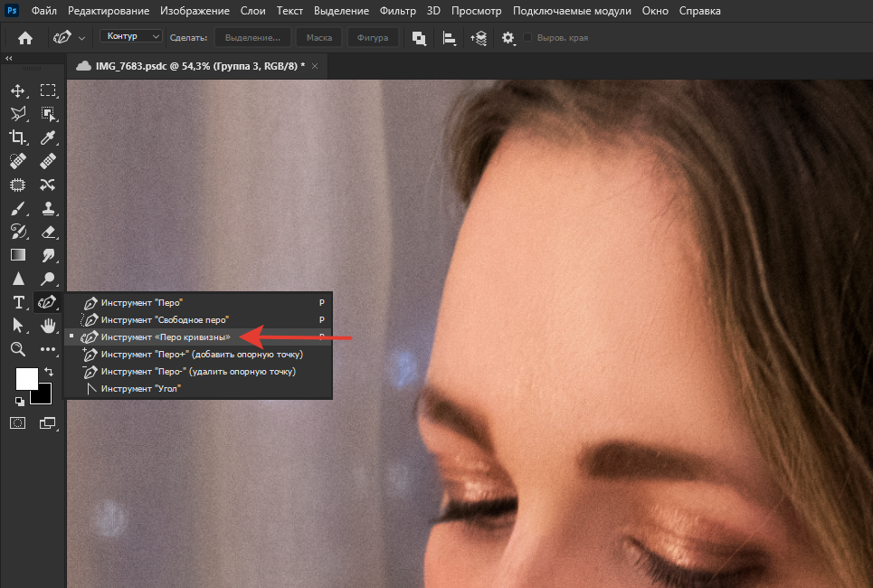Select the Object Selection tool
Image resolution: width=873 pixels, height=588 pixels.
(48, 114)
